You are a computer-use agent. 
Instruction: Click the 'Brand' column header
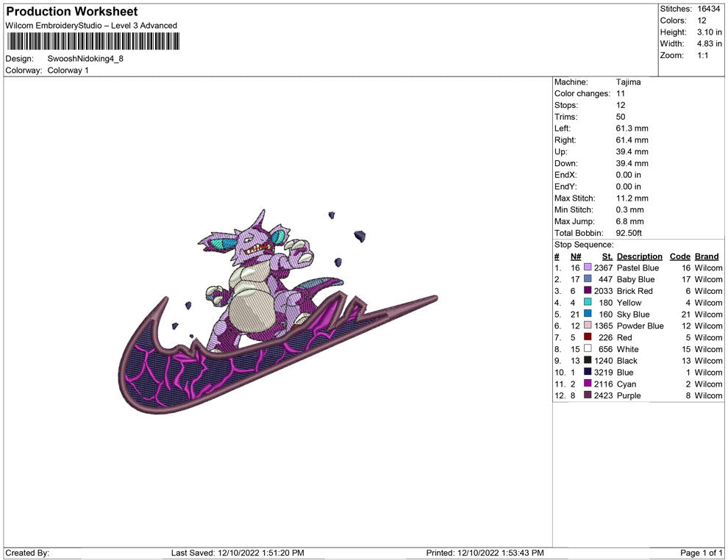point(706,256)
